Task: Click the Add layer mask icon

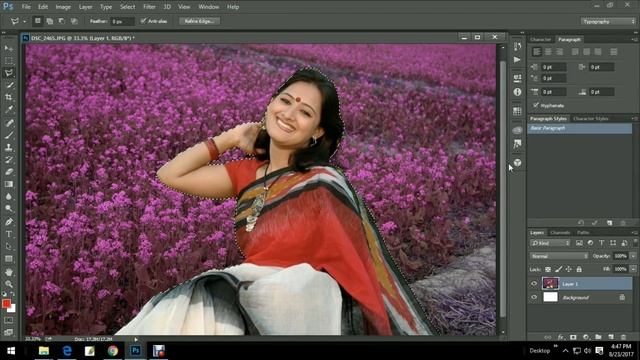Action: pos(573,337)
